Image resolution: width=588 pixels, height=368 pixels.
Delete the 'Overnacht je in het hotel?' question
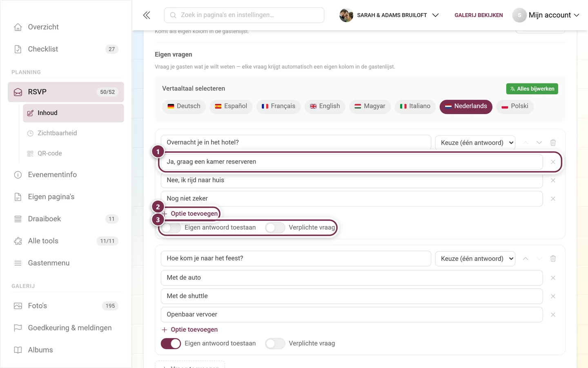click(x=553, y=143)
